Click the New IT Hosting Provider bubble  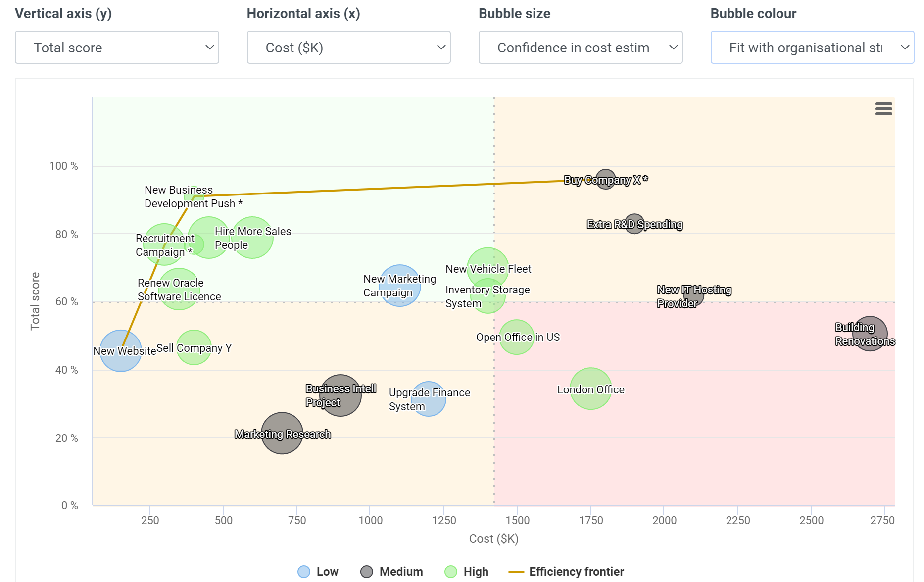coord(693,296)
